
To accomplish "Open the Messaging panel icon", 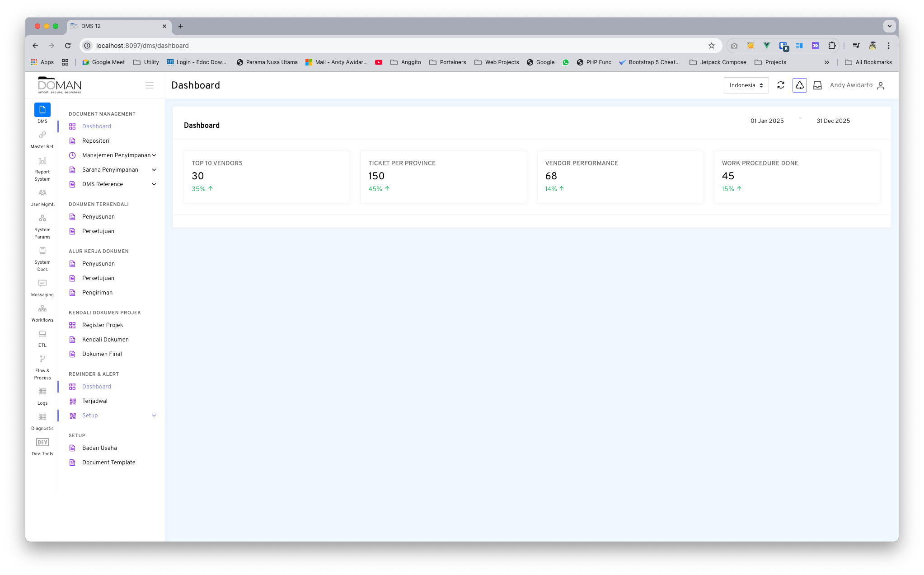I will [42, 283].
